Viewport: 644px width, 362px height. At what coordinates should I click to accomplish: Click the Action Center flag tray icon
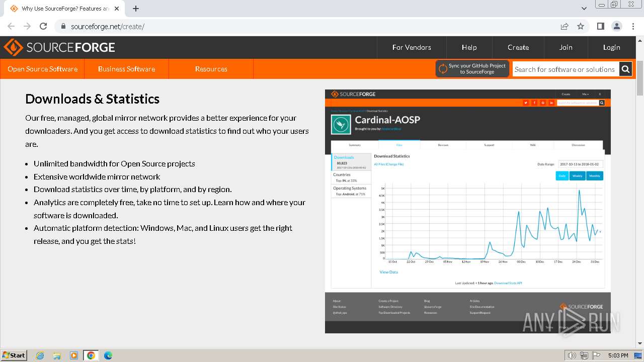point(596,355)
